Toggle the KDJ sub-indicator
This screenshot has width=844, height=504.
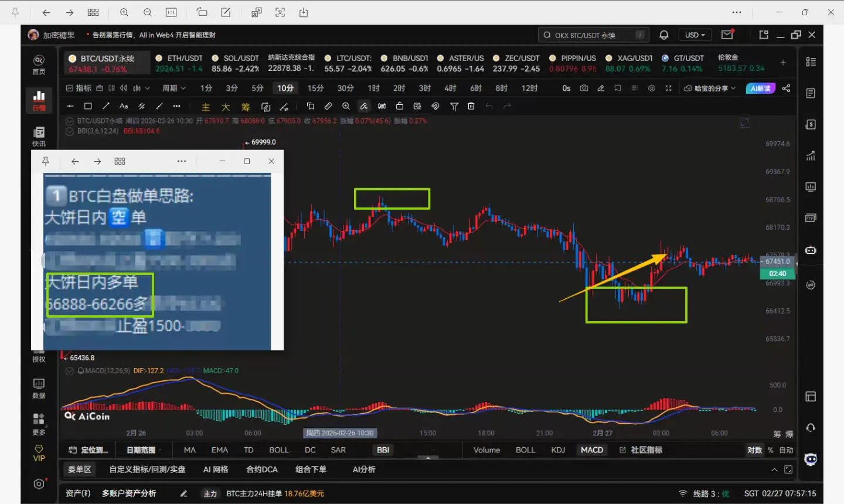(558, 450)
